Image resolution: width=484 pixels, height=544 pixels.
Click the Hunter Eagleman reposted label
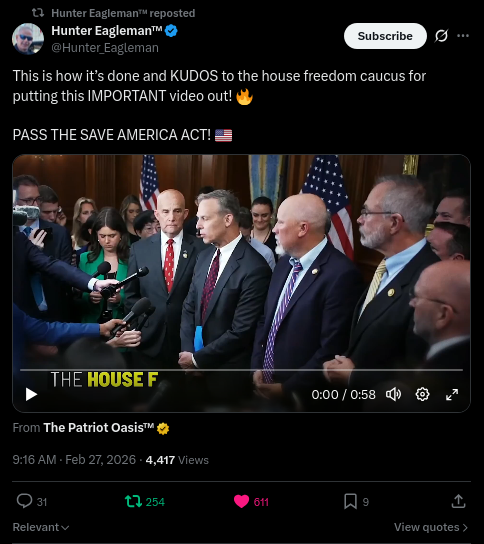[123, 13]
